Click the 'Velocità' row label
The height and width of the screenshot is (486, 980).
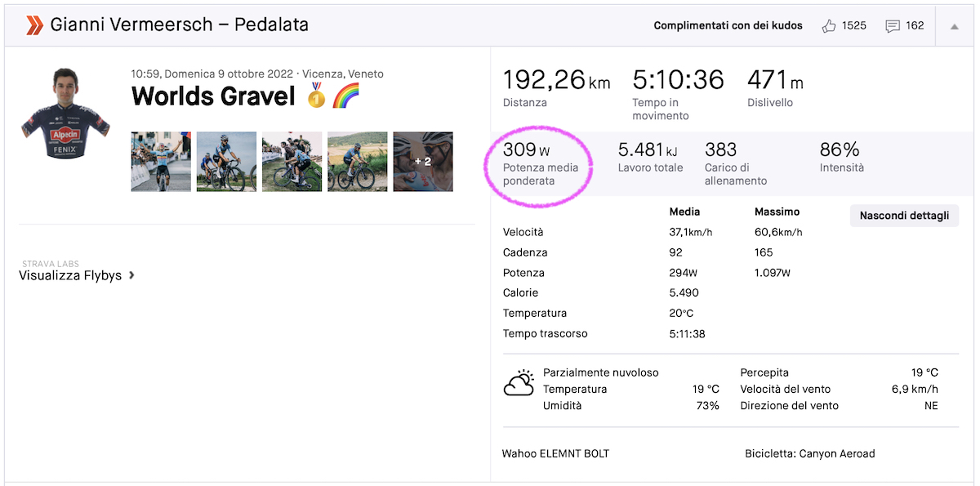pos(523,233)
